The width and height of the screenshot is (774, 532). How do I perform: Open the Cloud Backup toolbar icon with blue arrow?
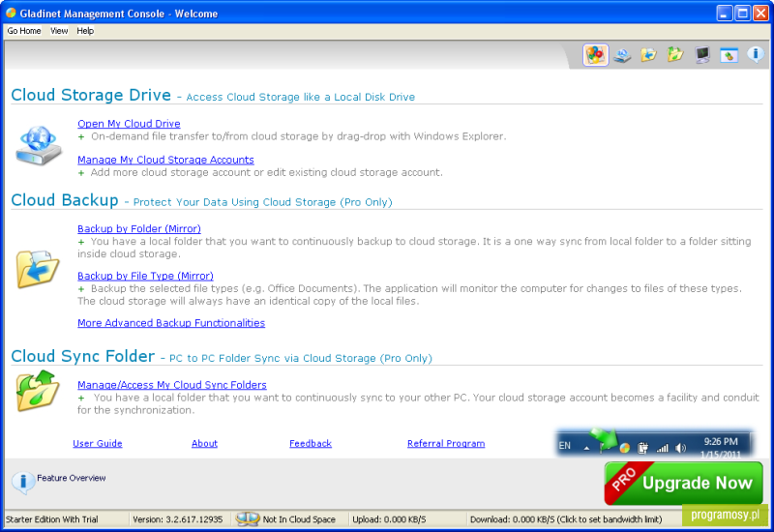pos(648,55)
